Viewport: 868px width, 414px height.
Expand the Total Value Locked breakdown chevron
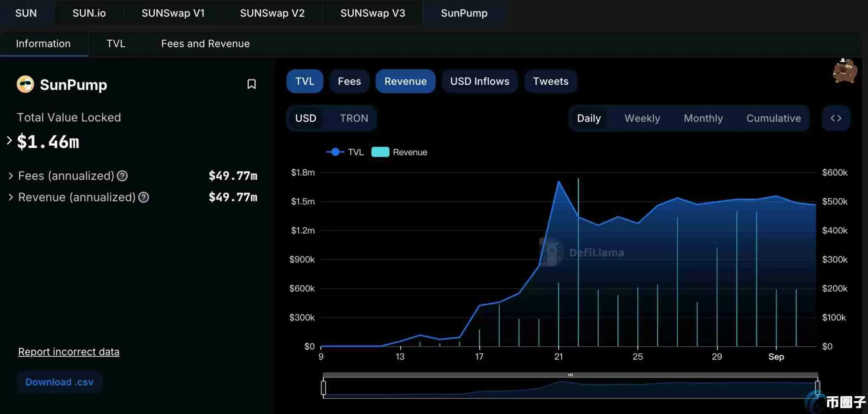point(8,141)
